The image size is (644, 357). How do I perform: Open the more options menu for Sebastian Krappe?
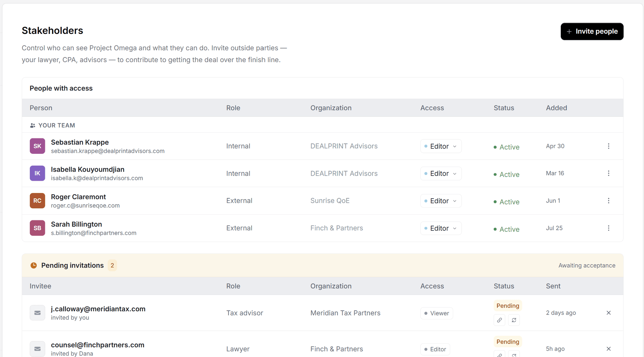[608, 146]
